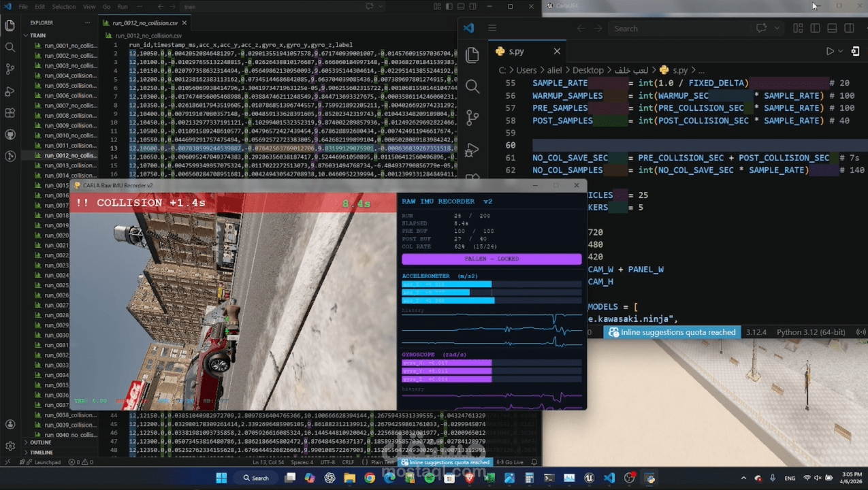Run Python file with play button
868x490 pixels.
tap(829, 51)
